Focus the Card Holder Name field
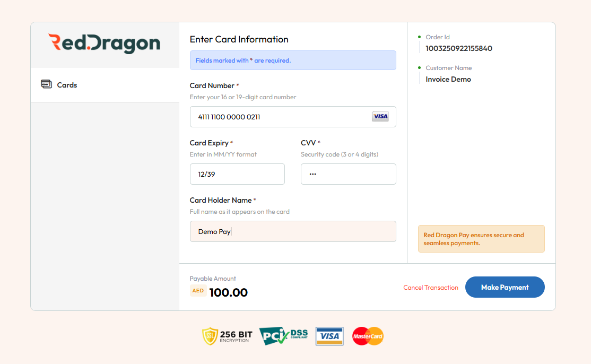This screenshot has height=364, width=591. click(x=293, y=231)
